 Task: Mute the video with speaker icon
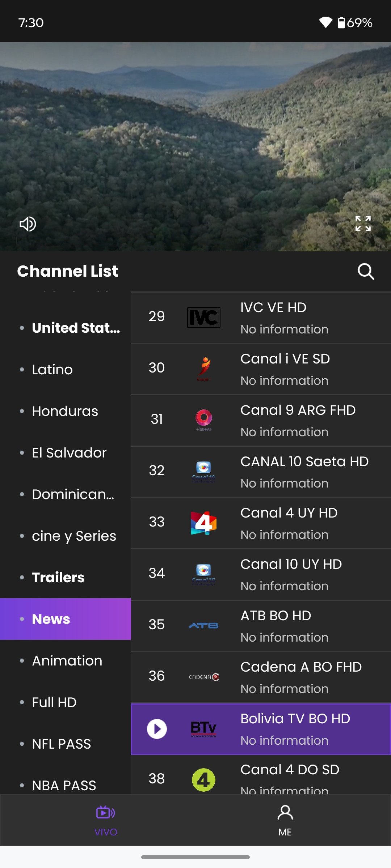(x=28, y=224)
